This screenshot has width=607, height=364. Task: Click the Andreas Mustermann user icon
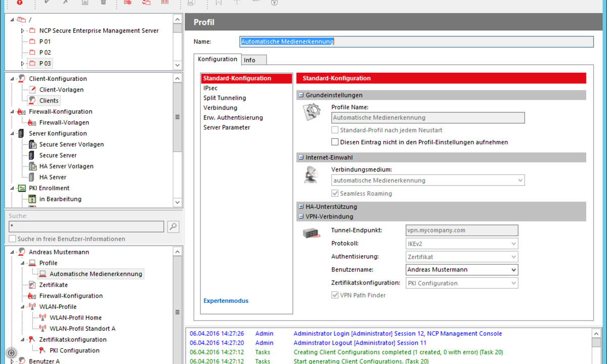pos(21,252)
